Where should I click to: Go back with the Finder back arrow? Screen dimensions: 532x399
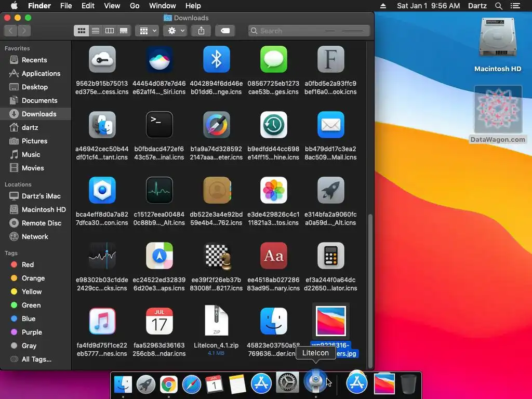tap(10, 31)
